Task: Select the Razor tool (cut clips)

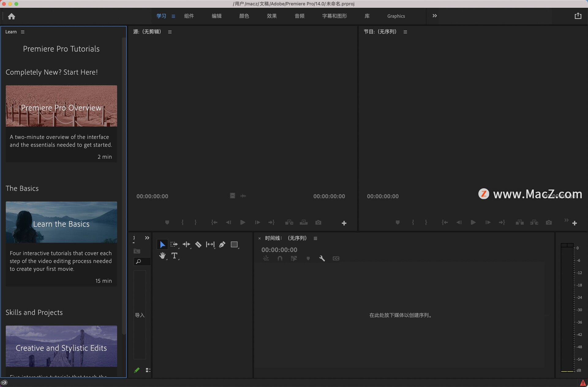Action: click(198, 244)
